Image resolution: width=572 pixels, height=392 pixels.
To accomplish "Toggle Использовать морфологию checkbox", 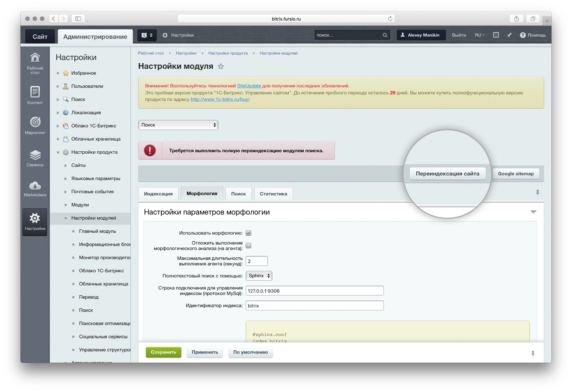I will click(249, 233).
